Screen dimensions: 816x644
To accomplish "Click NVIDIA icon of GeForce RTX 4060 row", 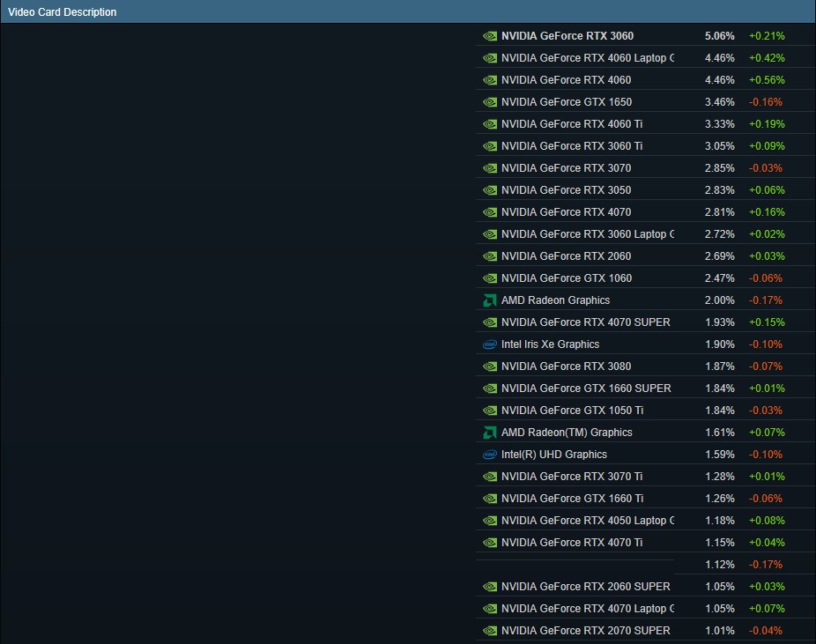I will point(490,80).
